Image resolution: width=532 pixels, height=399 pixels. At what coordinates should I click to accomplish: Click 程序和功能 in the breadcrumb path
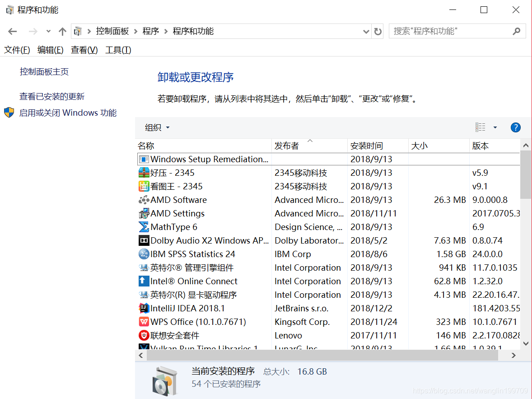coord(193,31)
